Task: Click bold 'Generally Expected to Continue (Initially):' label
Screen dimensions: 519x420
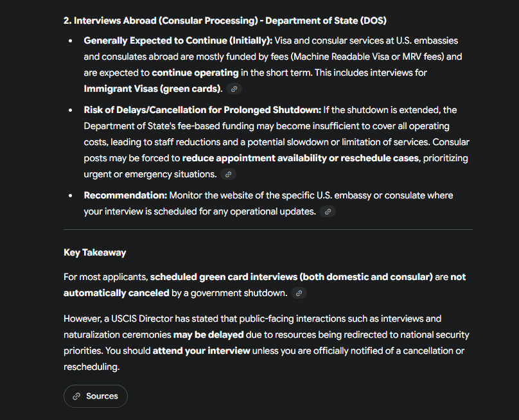Action: click(x=178, y=40)
